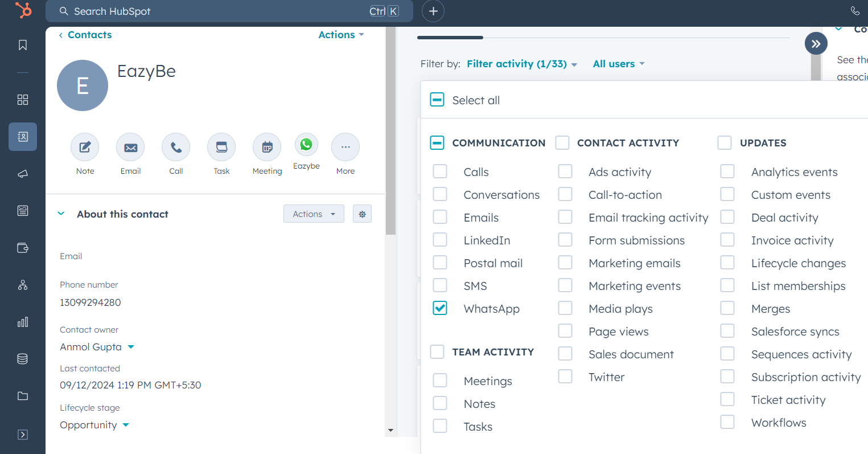
Task: Check the Notes checkbox
Action: 440,403
